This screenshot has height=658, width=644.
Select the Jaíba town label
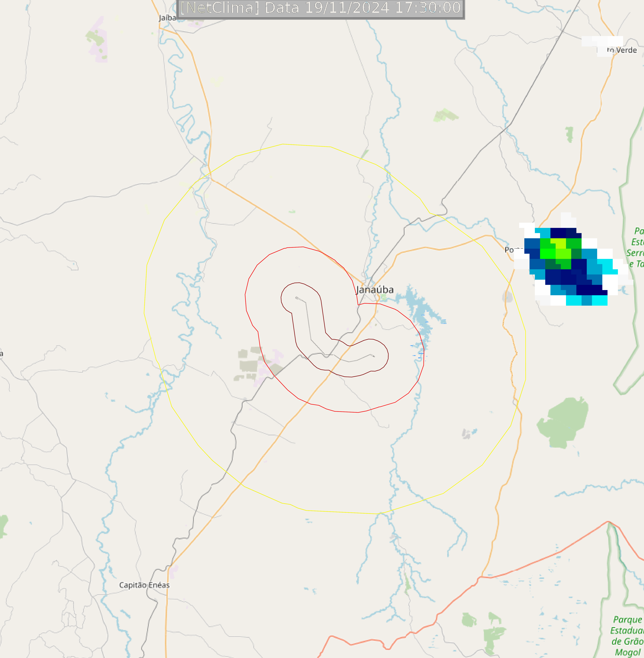pos(167,18)
